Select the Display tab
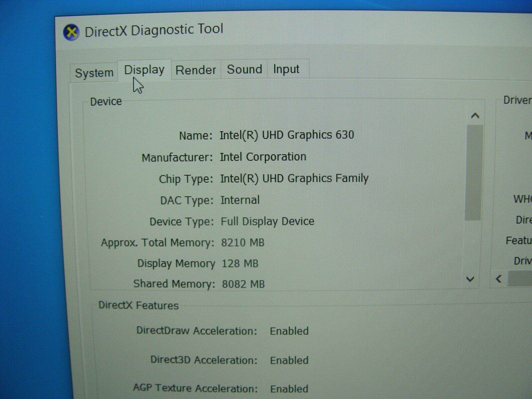532x399 pixels. (x=144, y=70)
